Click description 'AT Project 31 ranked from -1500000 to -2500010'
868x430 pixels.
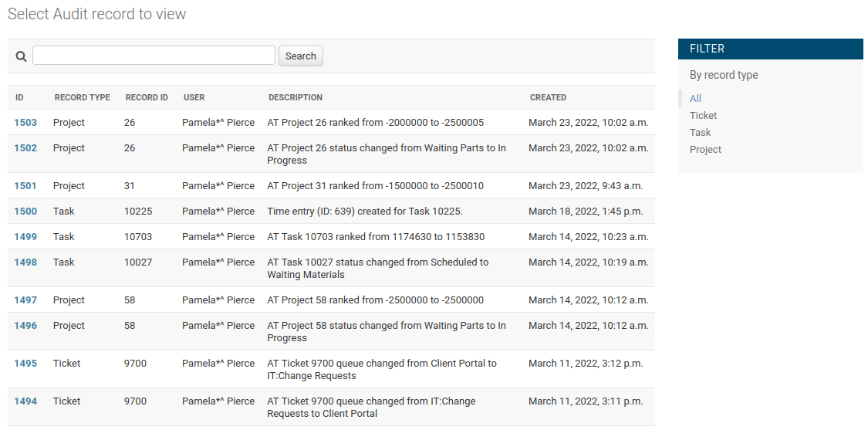375,185
